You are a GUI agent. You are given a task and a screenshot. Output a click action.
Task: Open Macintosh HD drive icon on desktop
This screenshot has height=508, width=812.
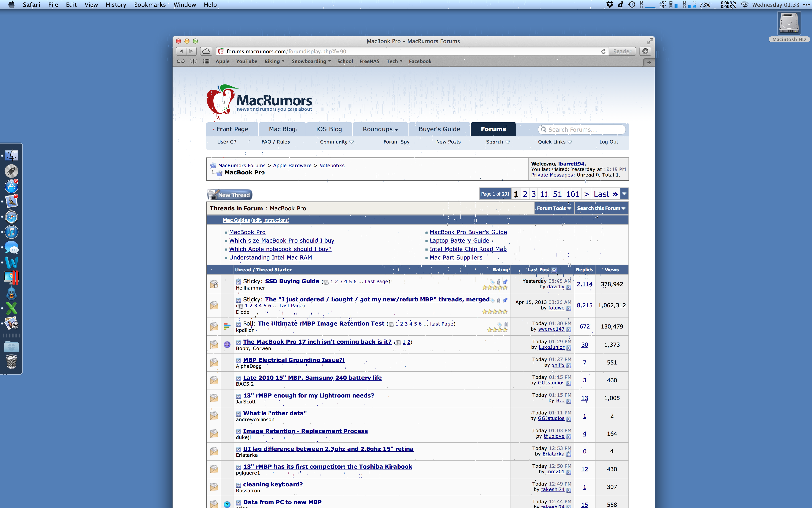pos(789,23)
